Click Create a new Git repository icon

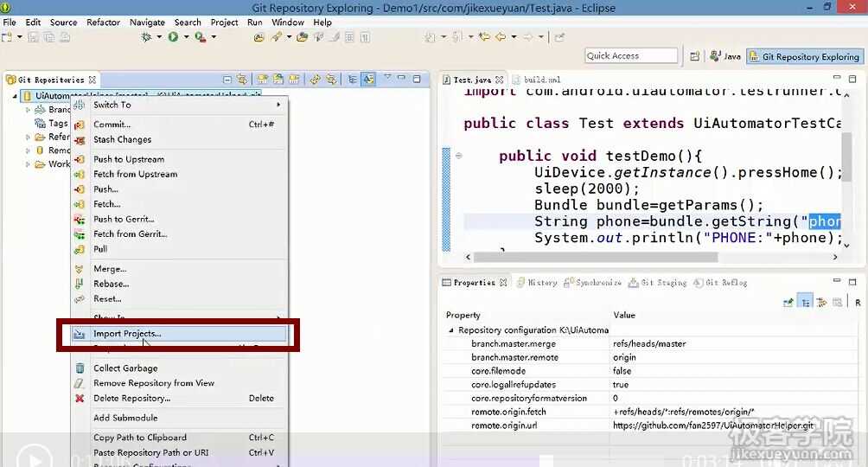[294, 80]
